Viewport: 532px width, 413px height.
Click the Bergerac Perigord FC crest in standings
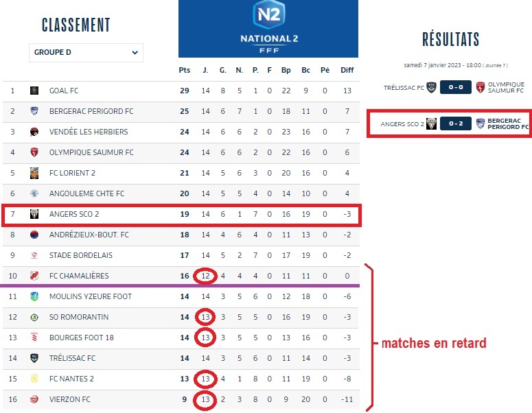(34, 111)
